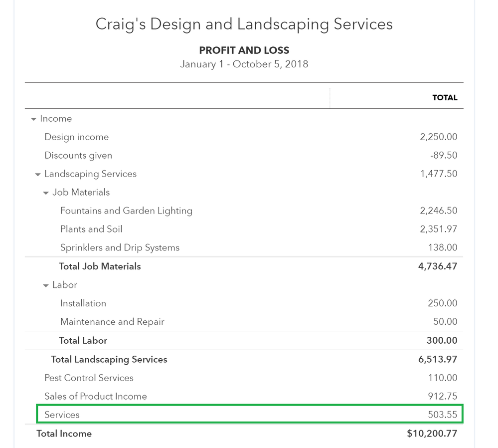Click the TOTAL column header

click(x=445, y=98)
